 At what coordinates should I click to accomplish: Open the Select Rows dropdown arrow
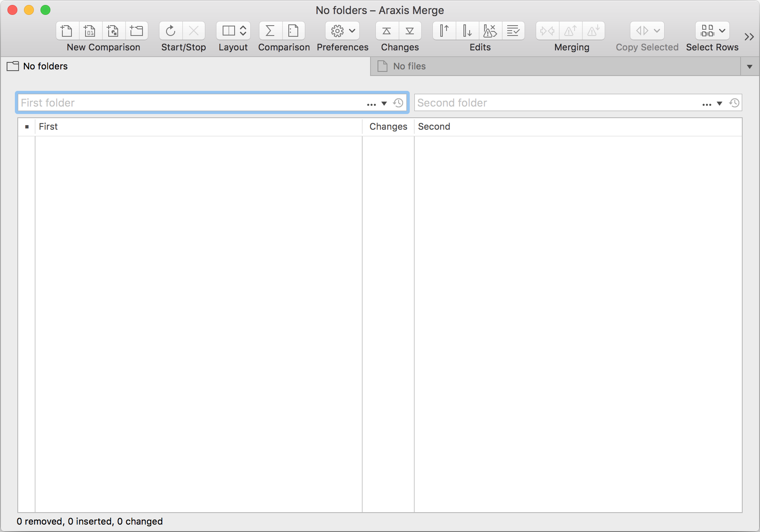coord(722,31)
